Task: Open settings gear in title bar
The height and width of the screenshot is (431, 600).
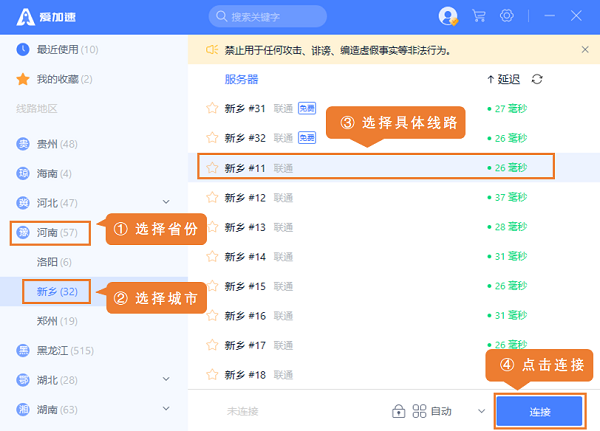Action: click(507, 16)
